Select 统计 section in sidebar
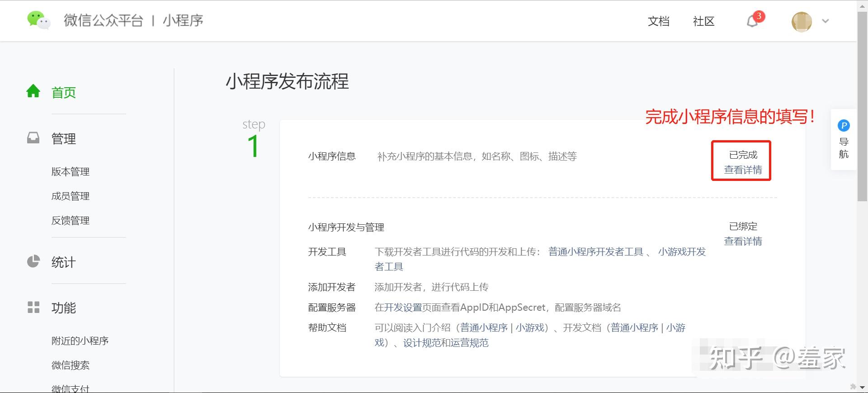The width and height of the screenshot is (868, 393). coord(64,262)
